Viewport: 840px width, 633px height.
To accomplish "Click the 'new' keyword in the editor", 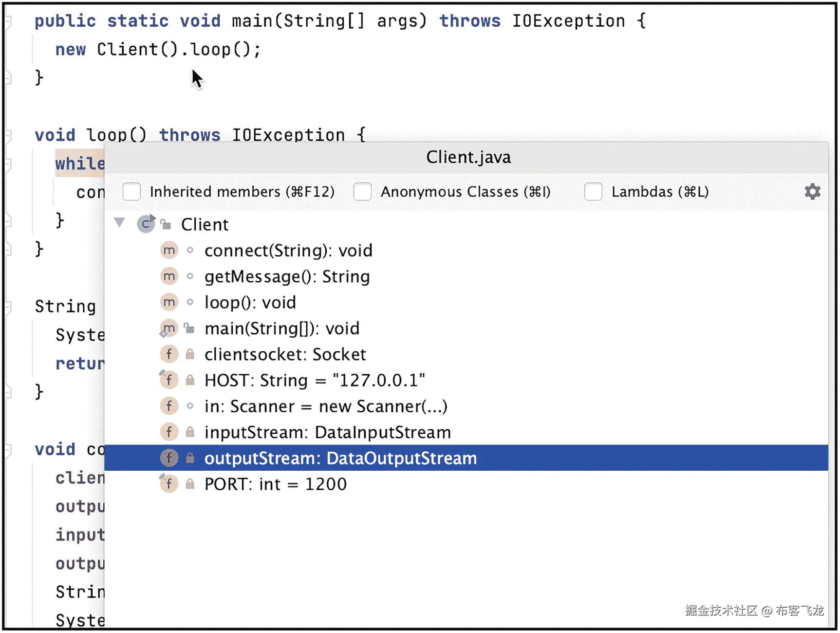I will (x=71, y=49).
